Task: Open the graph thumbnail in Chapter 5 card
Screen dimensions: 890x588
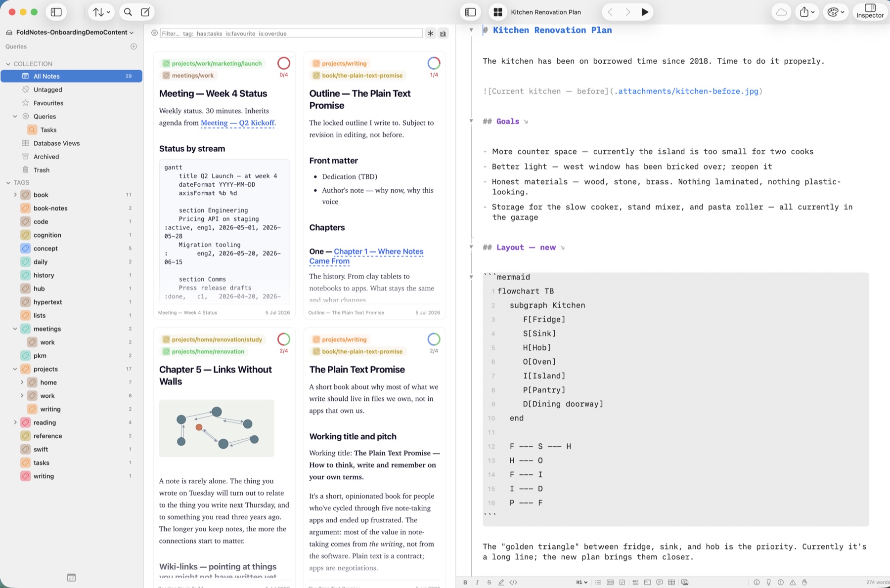Action: (x=217, y=428)
